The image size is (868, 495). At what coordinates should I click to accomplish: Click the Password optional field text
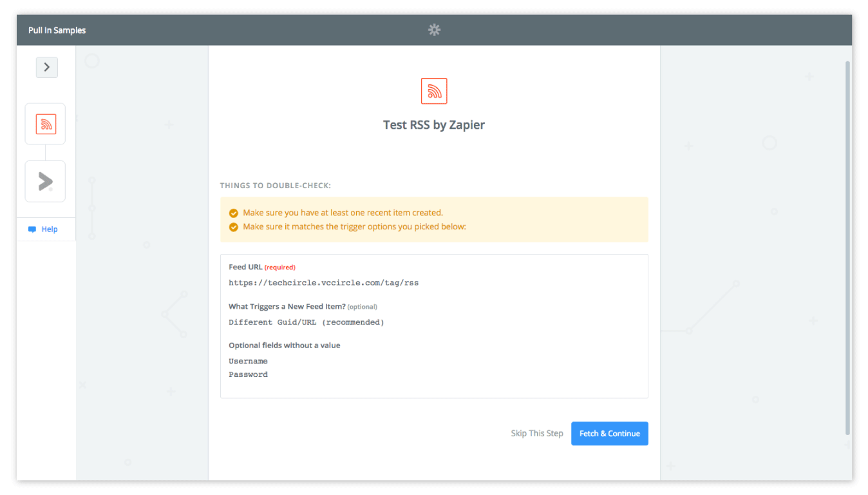coord(248,374)
